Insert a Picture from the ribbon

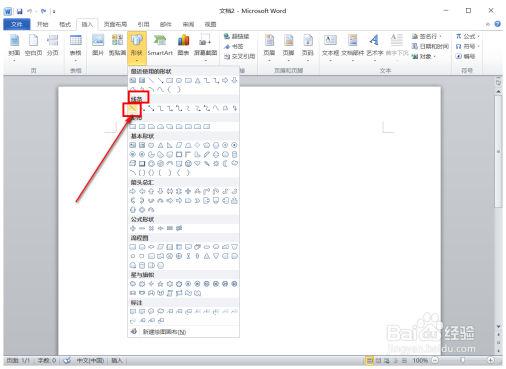[98, 45]
